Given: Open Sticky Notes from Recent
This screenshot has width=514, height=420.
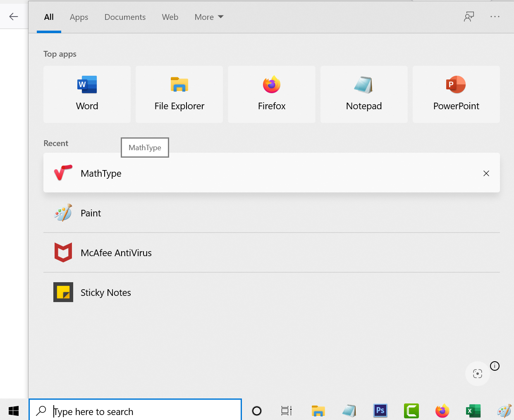Looking at the screenshot, I should click(272, 293).
